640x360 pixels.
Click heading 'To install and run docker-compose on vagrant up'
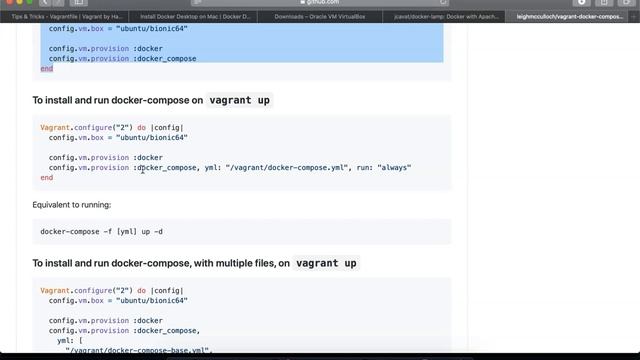tap(153, 100)
